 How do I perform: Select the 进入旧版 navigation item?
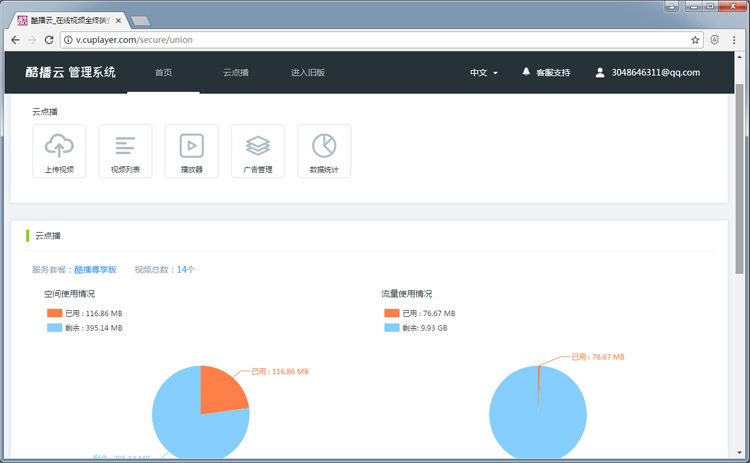pyautogui.click(x=308, y=73)
